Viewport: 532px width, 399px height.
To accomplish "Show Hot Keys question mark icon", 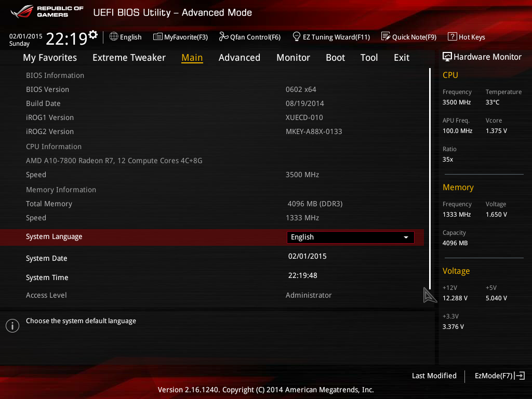I will point(453,36).
